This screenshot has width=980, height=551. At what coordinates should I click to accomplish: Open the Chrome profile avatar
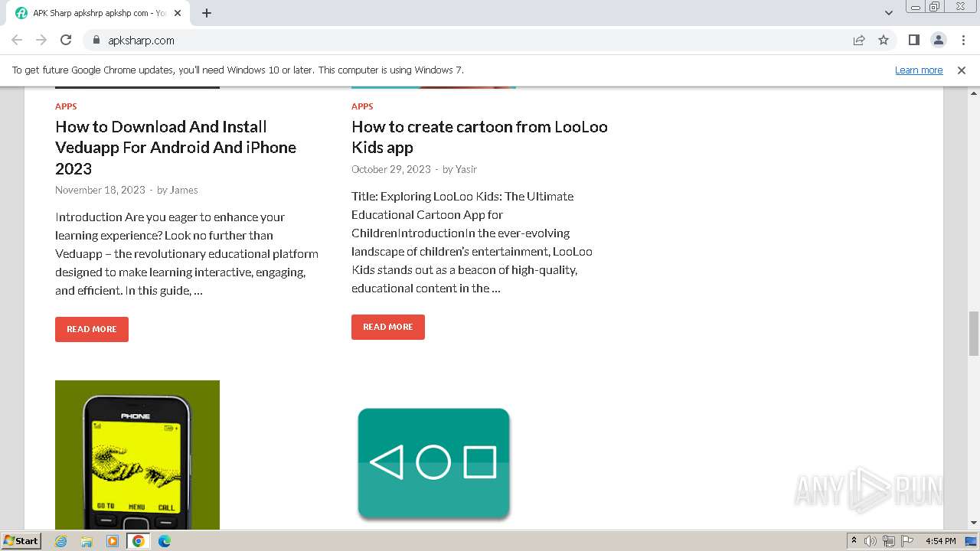[x=938, y=40]
